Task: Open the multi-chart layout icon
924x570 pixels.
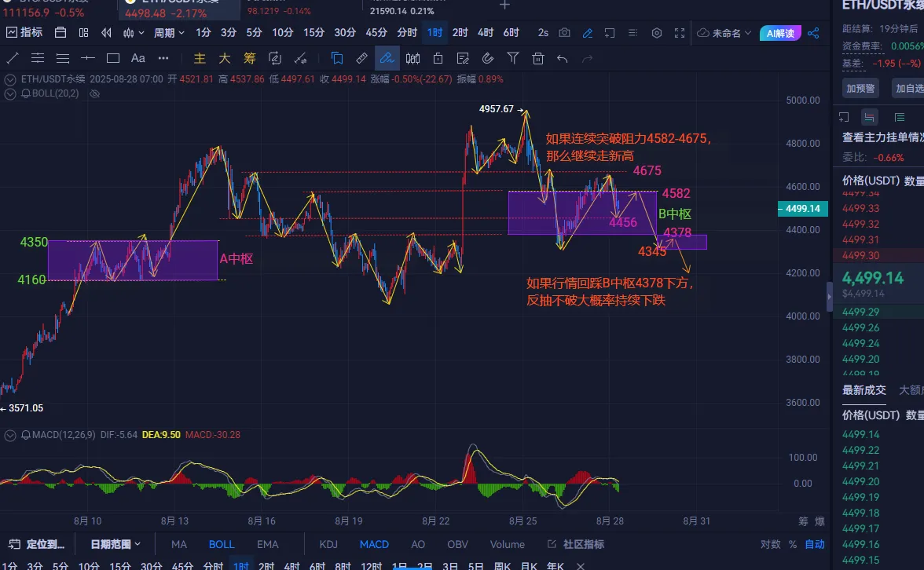Action: pyautogui.click(x=83, y=32)
